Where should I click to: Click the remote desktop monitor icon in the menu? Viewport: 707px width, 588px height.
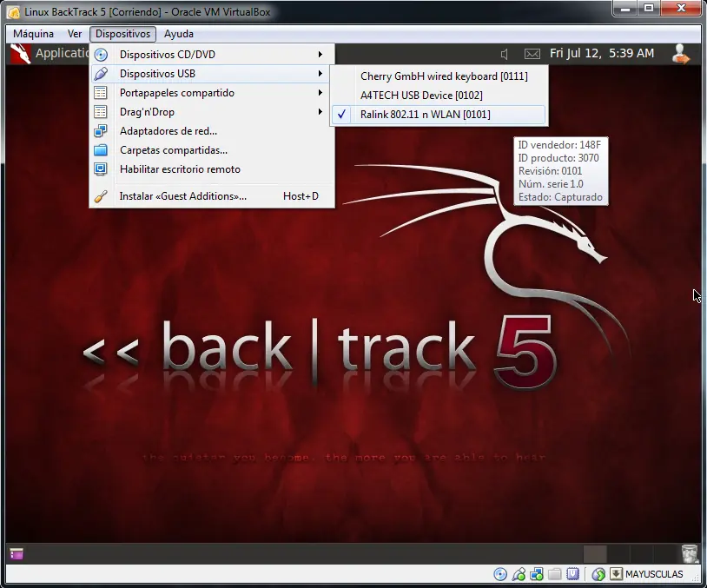click(x=101, y=169)
